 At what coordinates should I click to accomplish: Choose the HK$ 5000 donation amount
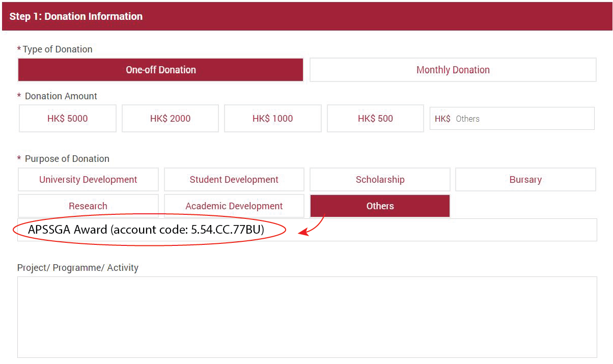pos(67,118)
